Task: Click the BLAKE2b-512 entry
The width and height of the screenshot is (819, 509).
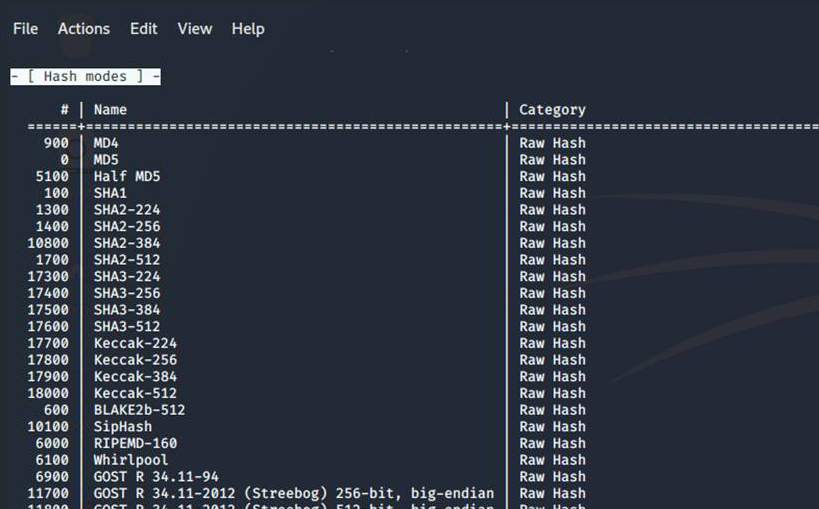Action: [x=139, y=410]
